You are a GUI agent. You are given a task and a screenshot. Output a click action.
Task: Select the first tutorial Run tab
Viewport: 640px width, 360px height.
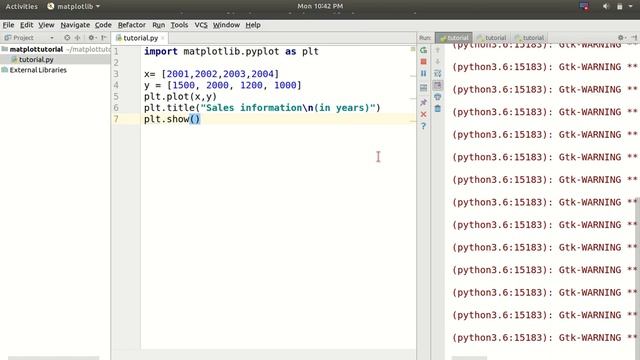454,38
